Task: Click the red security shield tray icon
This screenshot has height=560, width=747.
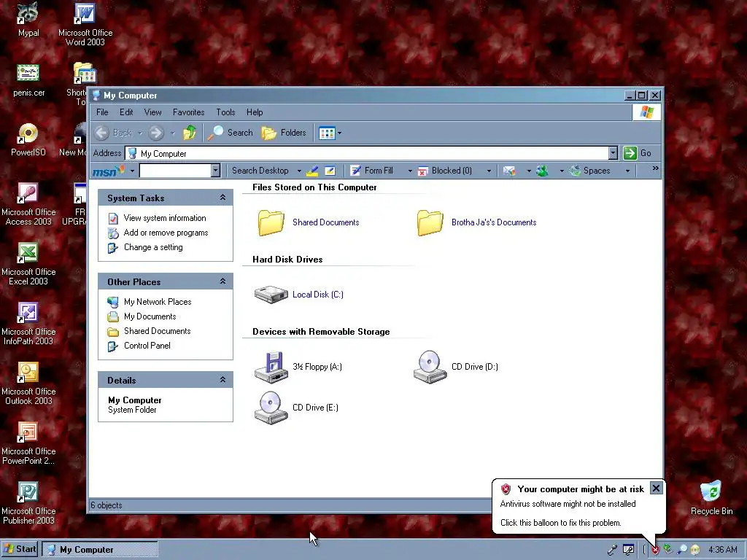Action: [x=656, y=550]
